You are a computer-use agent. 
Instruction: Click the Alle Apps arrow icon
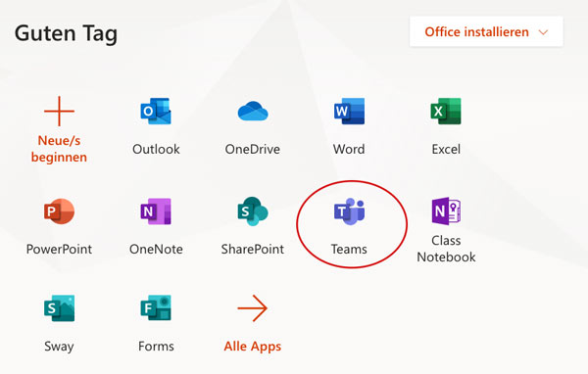point(253,308)
